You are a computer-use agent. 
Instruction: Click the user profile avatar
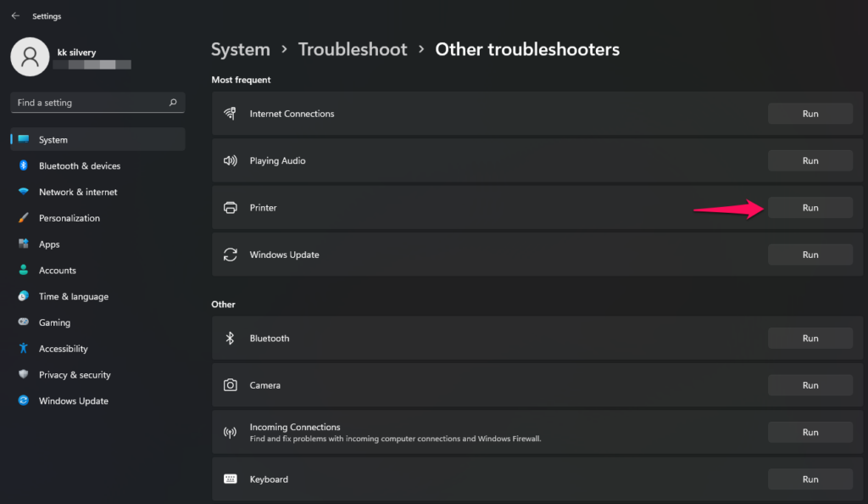click(30, 57)
